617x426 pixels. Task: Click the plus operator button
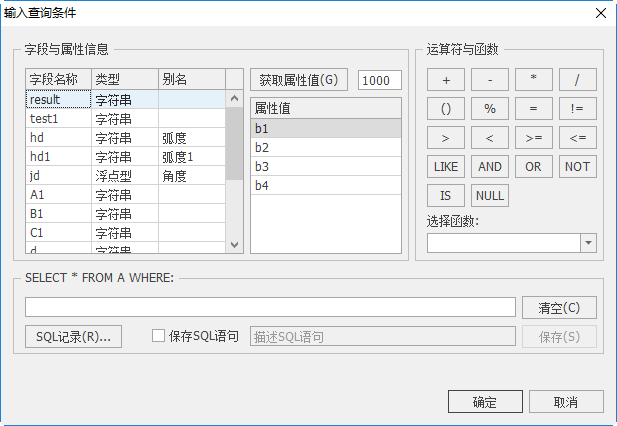tap(445, 80)
